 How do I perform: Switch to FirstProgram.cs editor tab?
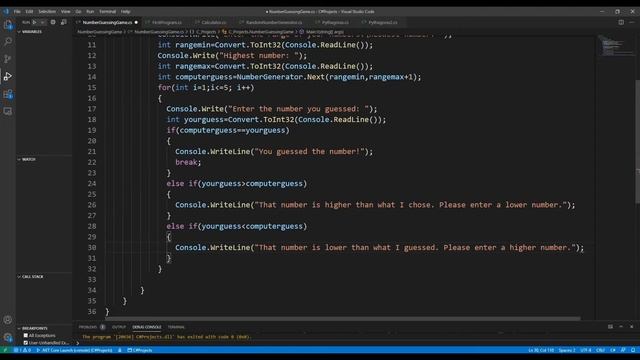click(167, 22)
